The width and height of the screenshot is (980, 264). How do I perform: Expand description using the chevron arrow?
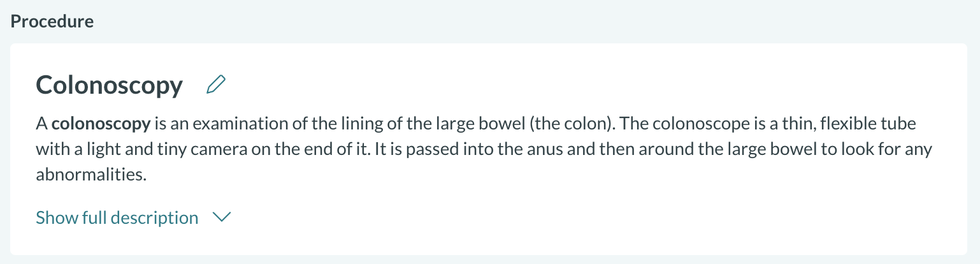coord(221,218)
